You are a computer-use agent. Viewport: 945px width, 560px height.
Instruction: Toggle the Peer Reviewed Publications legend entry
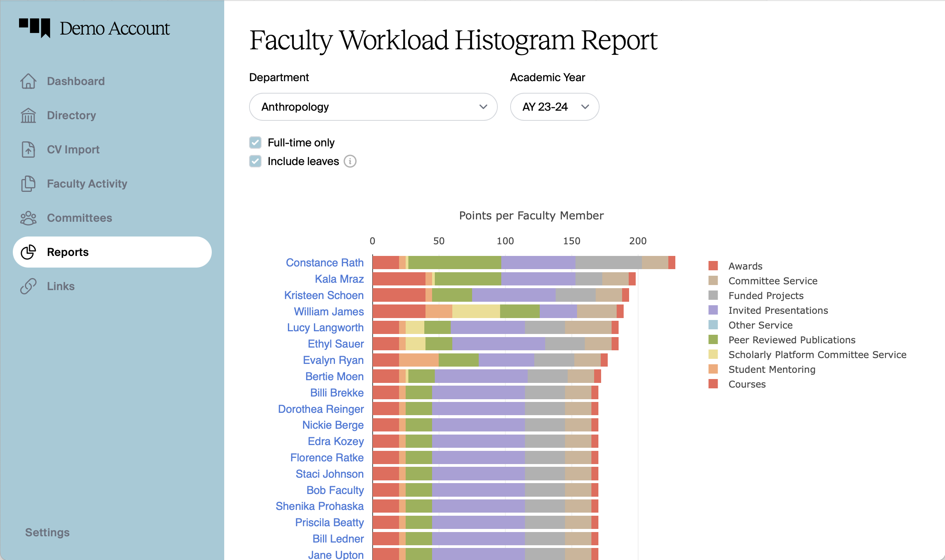pyautogui.click(x=792, y=340)
